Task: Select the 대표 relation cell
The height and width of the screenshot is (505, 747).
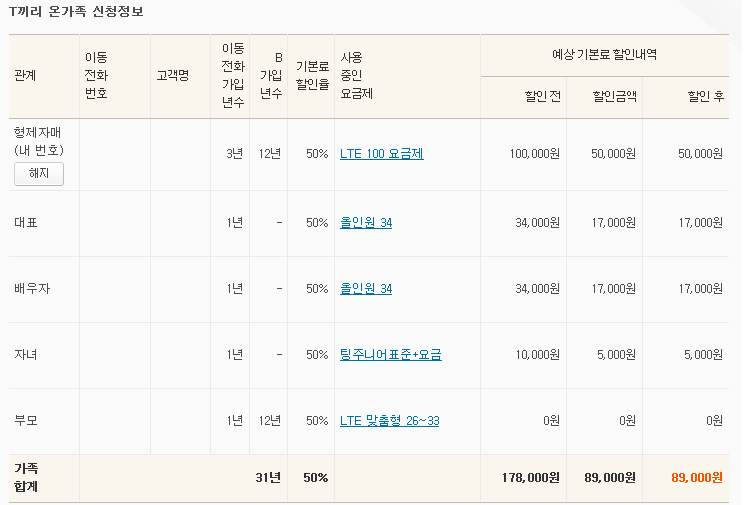Action: (x=26, y=222)
